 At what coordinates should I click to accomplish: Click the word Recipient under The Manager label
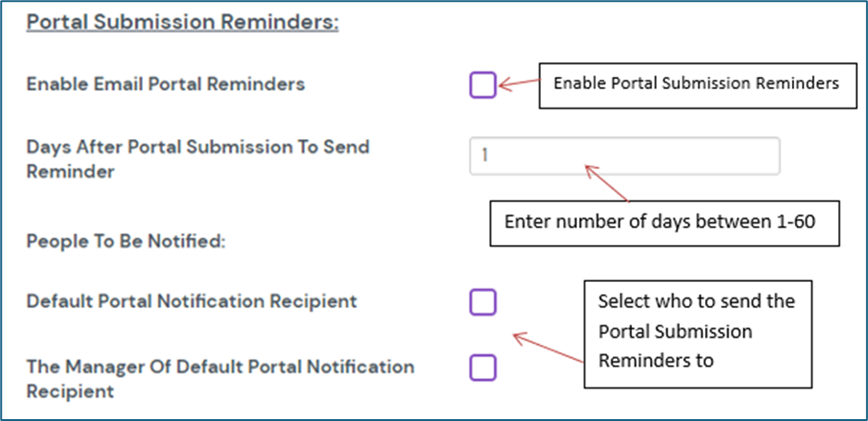70,390
